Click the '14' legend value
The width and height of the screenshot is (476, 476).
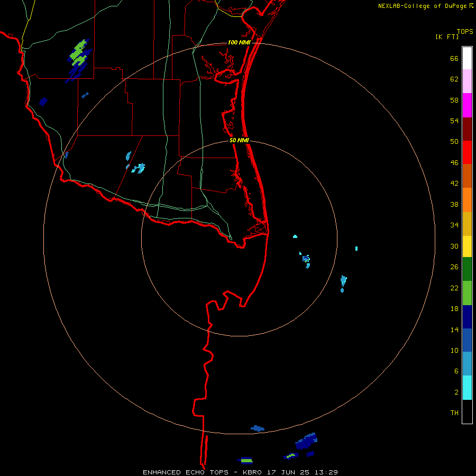(454, 329)
